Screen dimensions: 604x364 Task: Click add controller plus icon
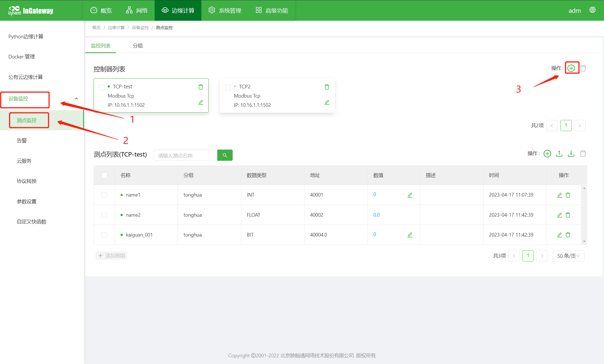(571, 68)
